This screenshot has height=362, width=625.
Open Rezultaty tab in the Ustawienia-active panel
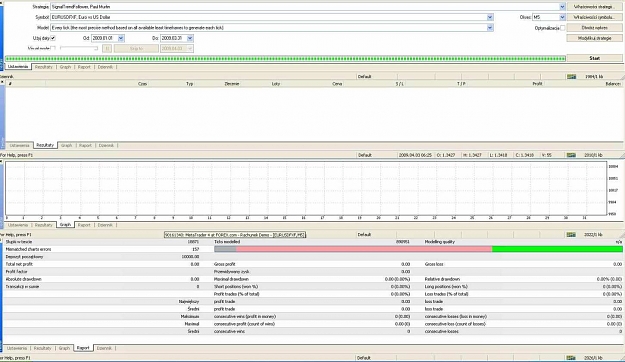pyautogui.click(x=43, y=67)
